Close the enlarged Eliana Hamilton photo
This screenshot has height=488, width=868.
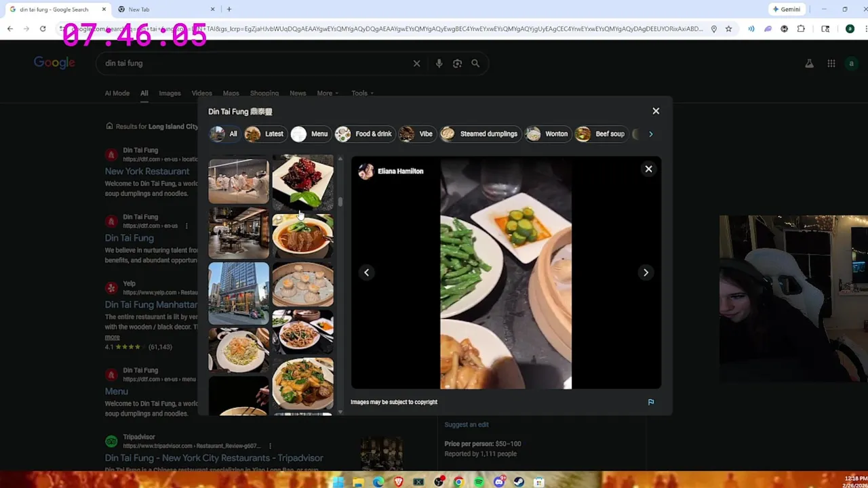[x=648, y=169]
